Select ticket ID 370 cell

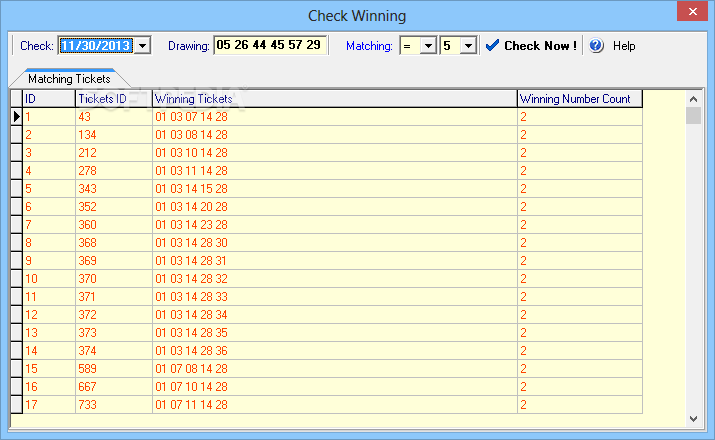114,279
